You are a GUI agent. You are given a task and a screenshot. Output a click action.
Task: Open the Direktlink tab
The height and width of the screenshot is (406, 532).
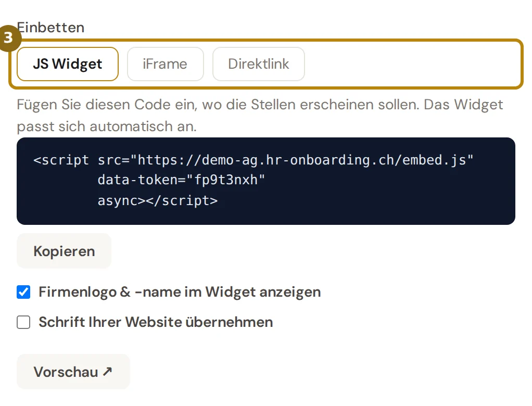click(259, 64)
